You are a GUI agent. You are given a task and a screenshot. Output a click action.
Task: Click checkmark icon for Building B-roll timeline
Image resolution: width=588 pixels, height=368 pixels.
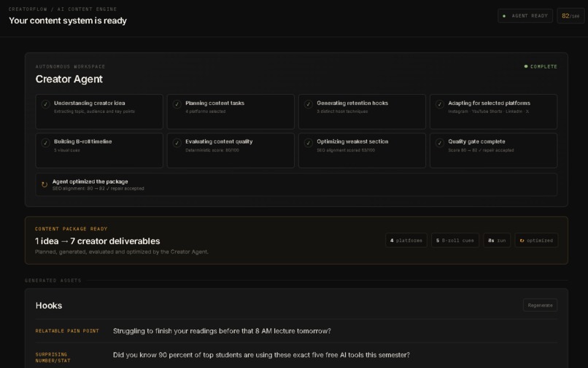click(45, 143)
